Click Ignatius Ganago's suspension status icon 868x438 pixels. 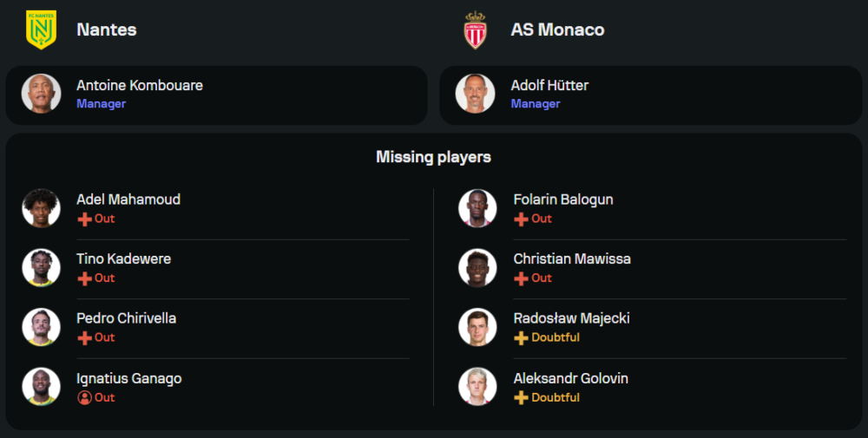tap(84, 397)
